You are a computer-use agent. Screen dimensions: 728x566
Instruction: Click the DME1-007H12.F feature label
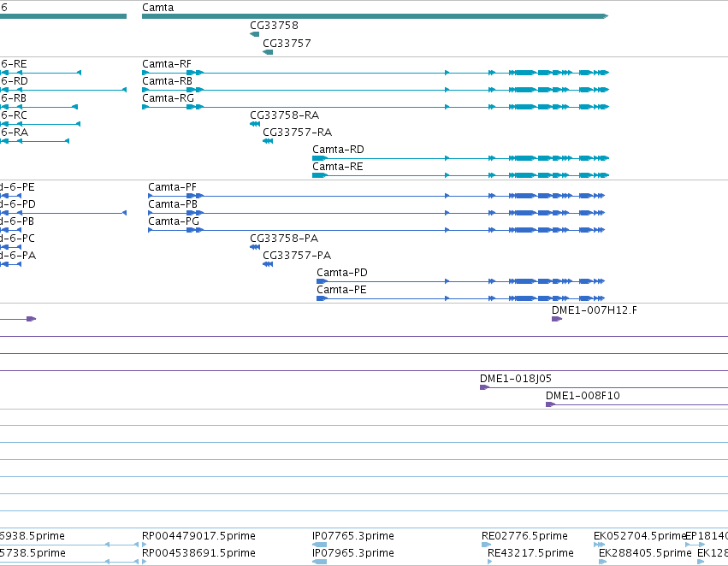[x=595, y=310]
